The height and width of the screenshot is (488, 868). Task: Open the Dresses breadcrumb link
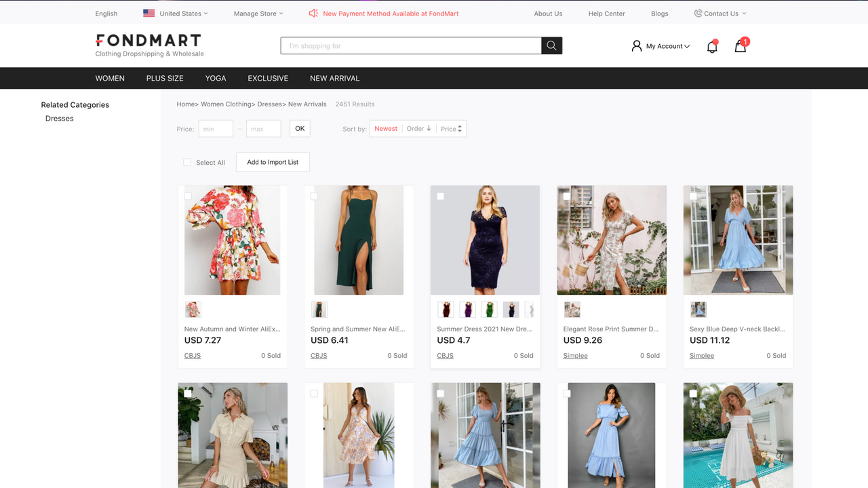(270, 104)
